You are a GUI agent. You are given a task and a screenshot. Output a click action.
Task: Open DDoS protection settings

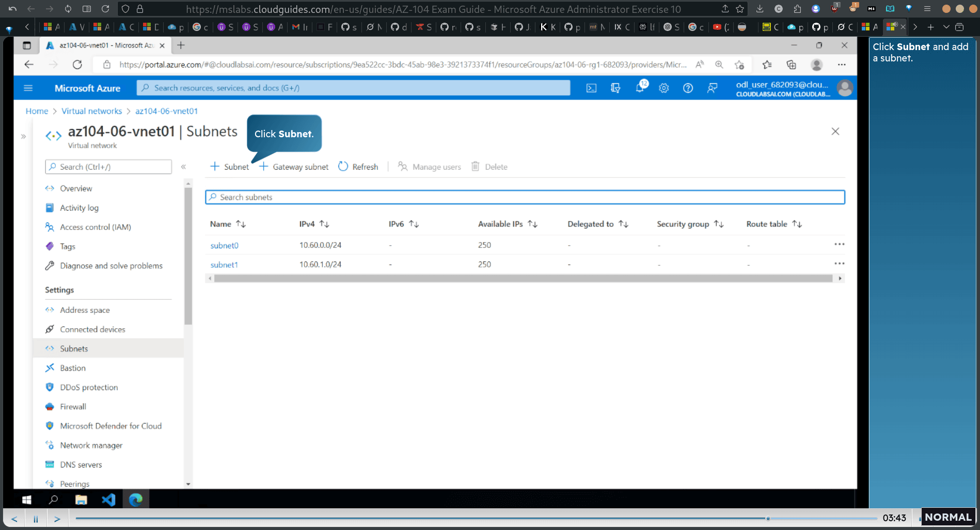(x=88, y=388)
